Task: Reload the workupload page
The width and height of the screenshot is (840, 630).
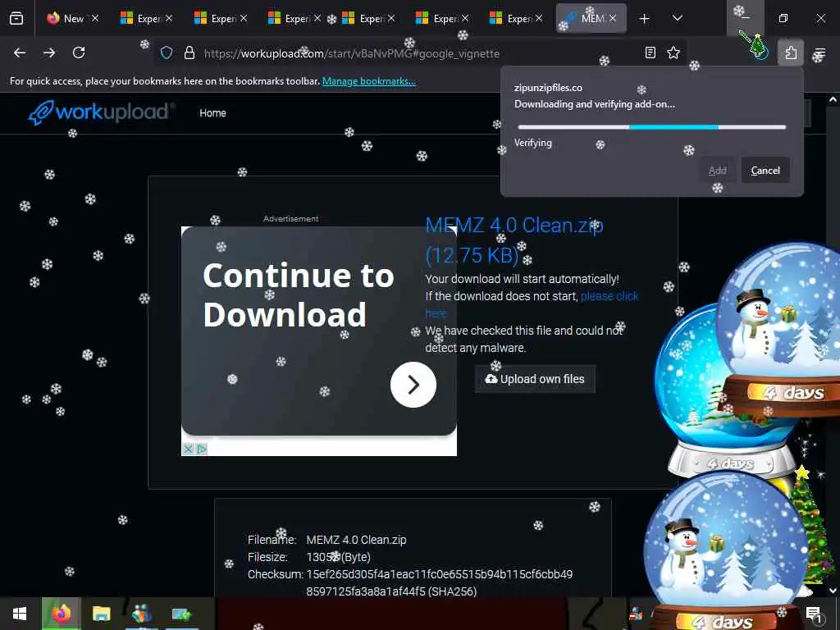Action: click(x=79, y=52)
